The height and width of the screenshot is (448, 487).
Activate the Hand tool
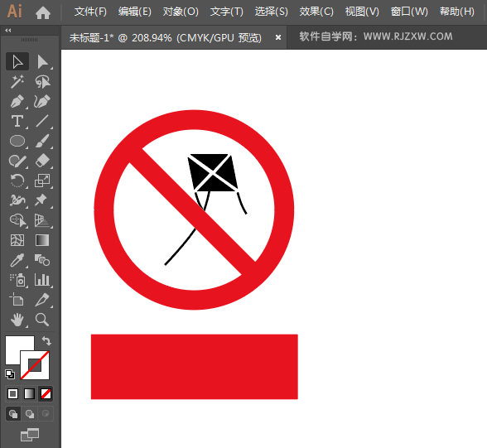(17, 320)
